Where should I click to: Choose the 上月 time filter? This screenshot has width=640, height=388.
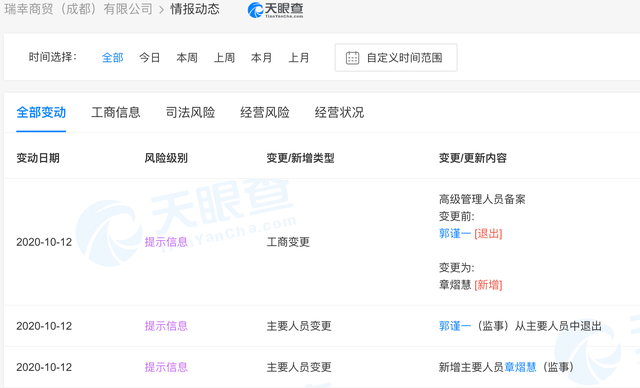299,58
